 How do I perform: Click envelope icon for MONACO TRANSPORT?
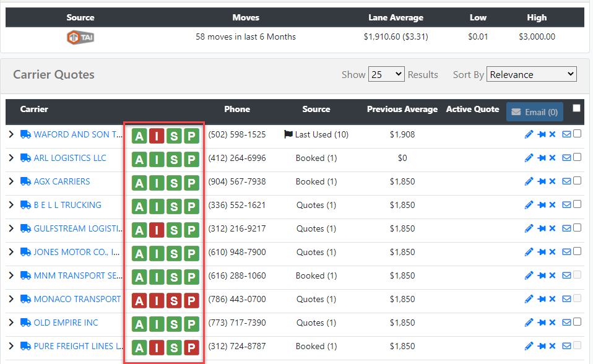click(x=566, y=299)
